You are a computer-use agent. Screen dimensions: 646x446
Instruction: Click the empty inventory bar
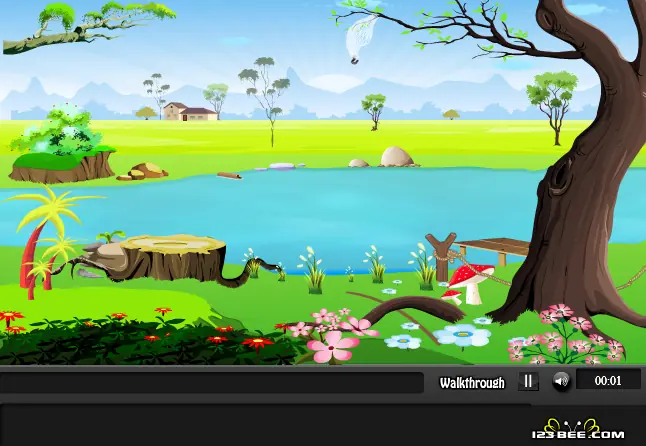click(211, 383)
